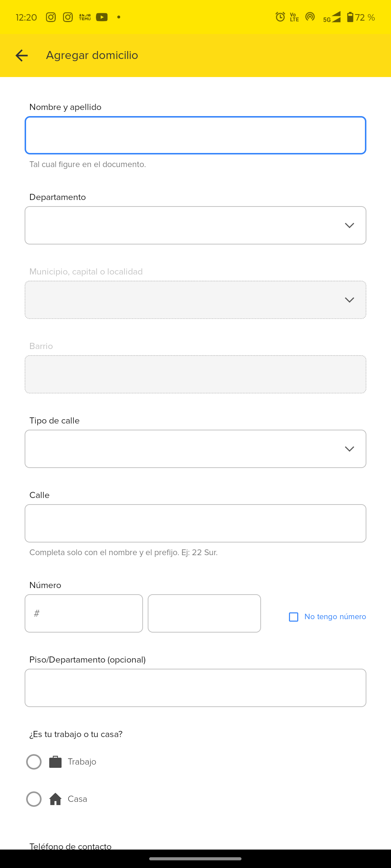Open the Departamento dropdown

(195, 225)
